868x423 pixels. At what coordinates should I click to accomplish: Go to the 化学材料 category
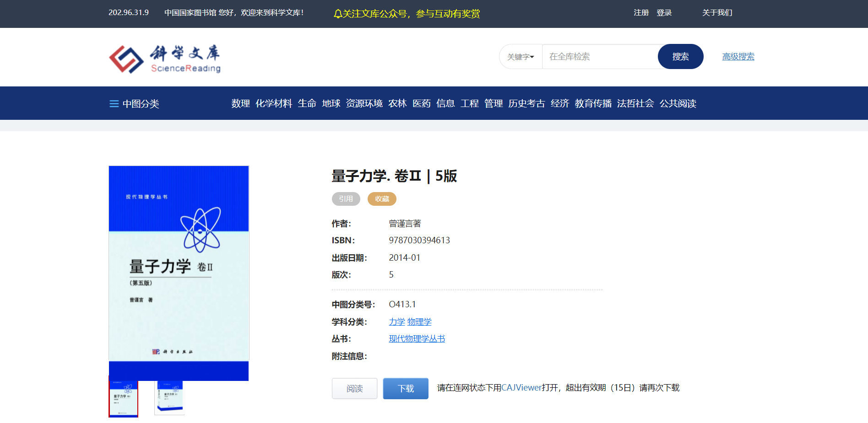coord(274,104)
